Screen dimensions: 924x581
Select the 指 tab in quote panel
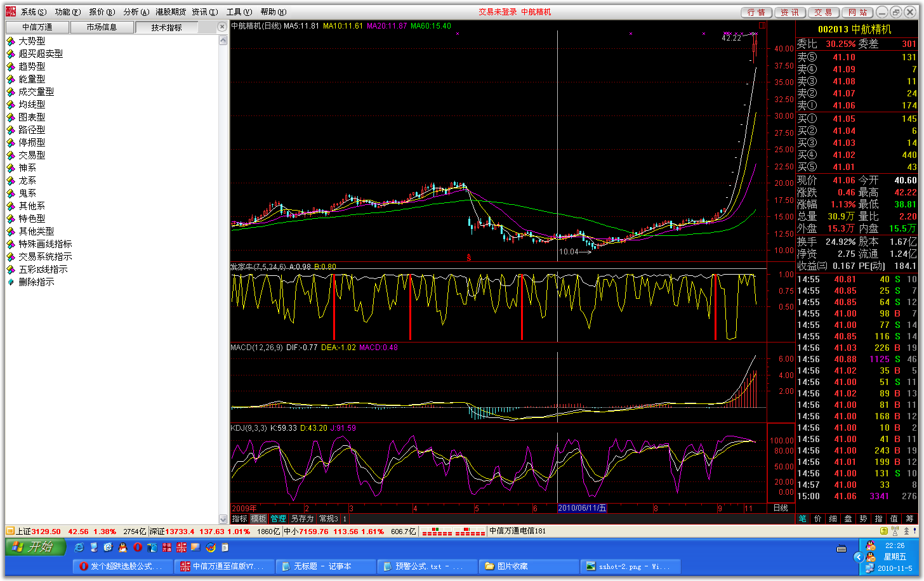879,519
